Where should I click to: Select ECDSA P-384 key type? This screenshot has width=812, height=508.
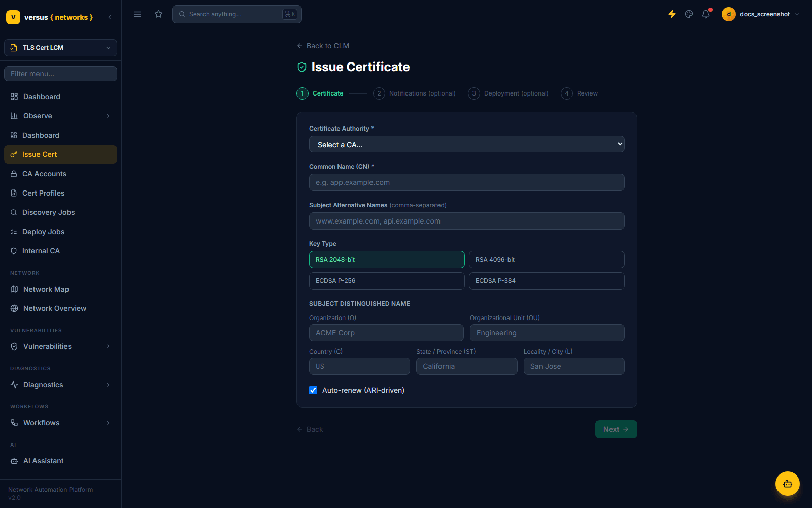coord(547,281)
